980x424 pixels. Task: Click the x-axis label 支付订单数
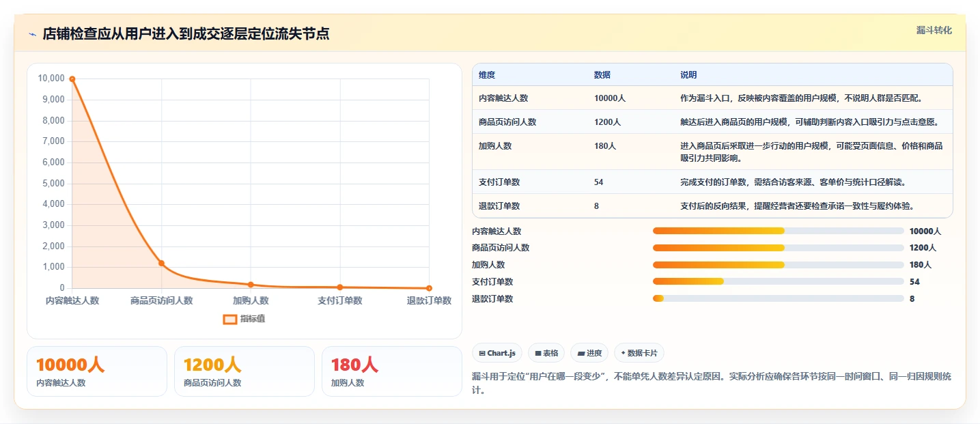tap(340, 300)
